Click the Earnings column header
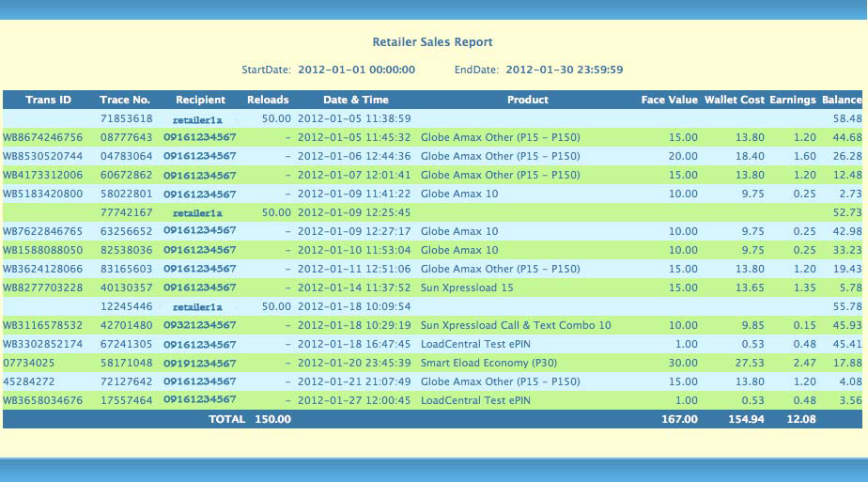Screen dimensions: 868x482 tap(792, 100)
